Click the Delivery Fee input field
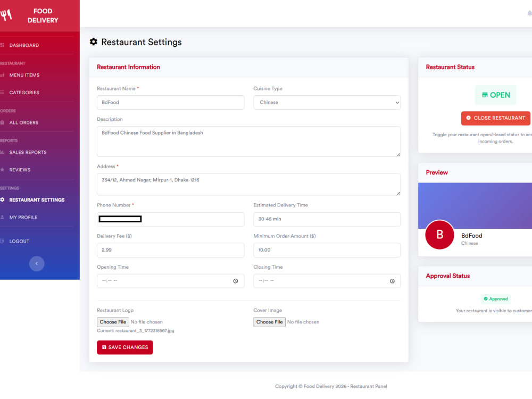This screenshot has width=532, height=399. 171,250
